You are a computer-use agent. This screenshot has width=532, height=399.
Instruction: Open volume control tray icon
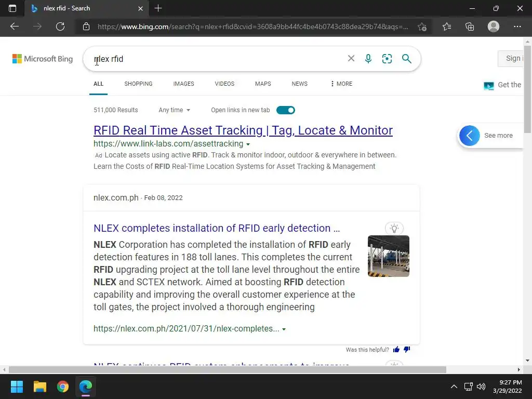[x=481, y=387]
